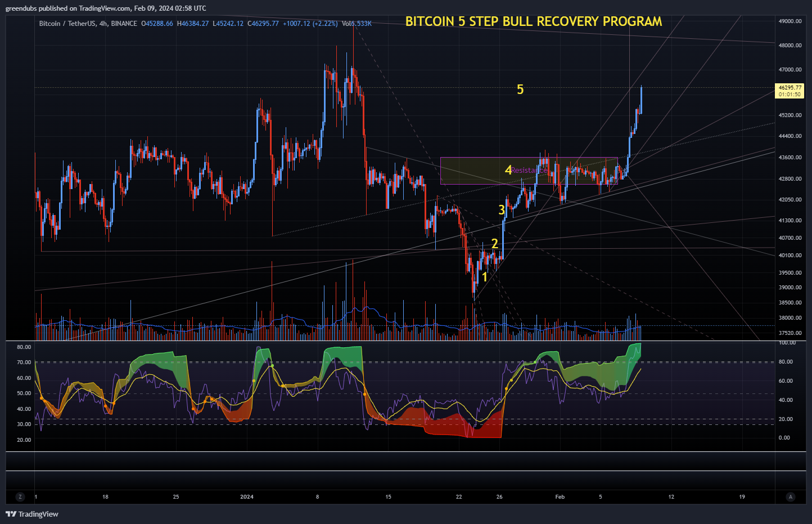
Task: Click the 49000.00 price axis label
Action: (790, 21)
